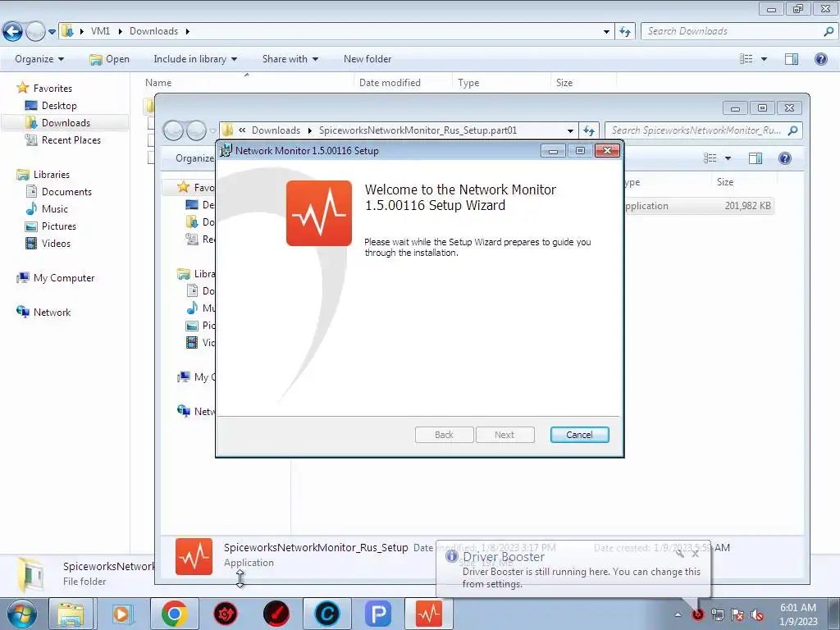Viewport: 840px width, 630px height.
Task: Refresh the outer Downloads window
Action: tap(624, 32)
